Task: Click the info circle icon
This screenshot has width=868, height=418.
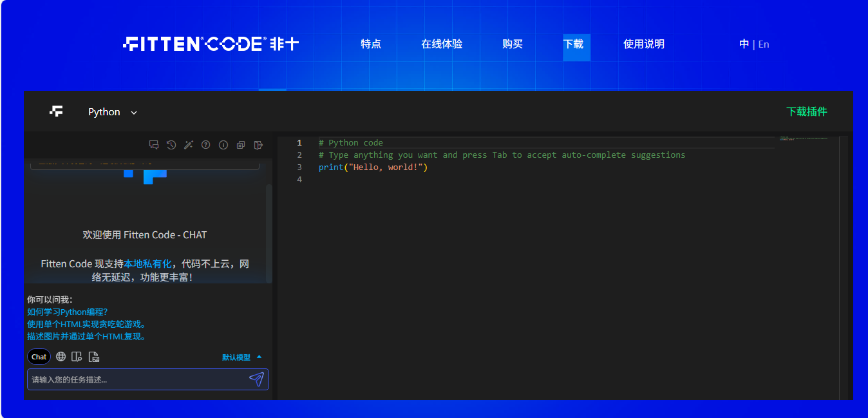Action: (223, 145)
